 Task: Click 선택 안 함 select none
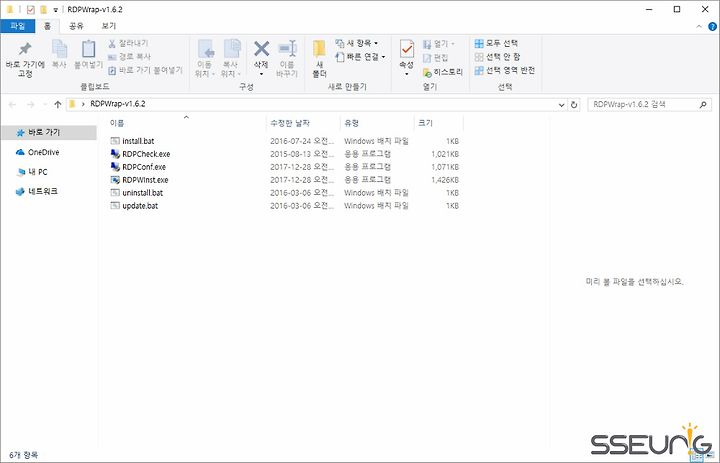pos(497,56)
